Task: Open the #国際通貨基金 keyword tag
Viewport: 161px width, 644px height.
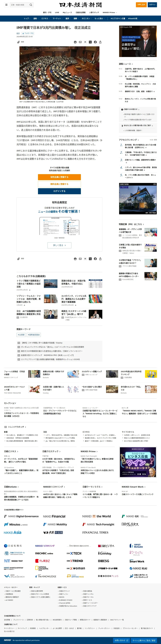Action: pyautogui.click(x=34, y=335)
